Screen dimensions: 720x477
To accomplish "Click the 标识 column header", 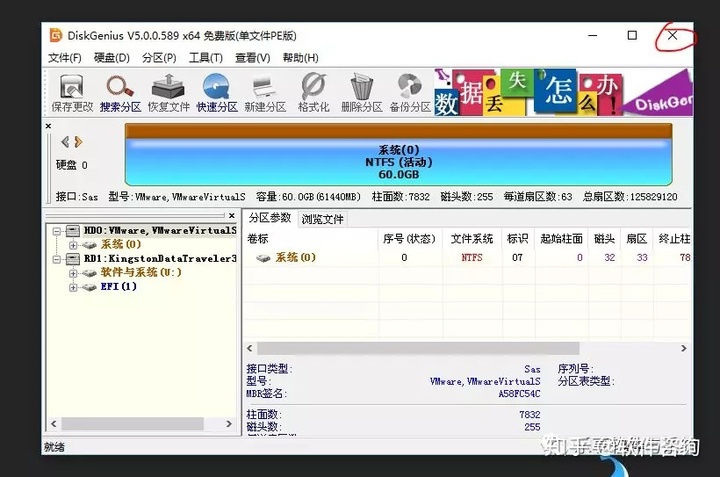I will 518,239.
